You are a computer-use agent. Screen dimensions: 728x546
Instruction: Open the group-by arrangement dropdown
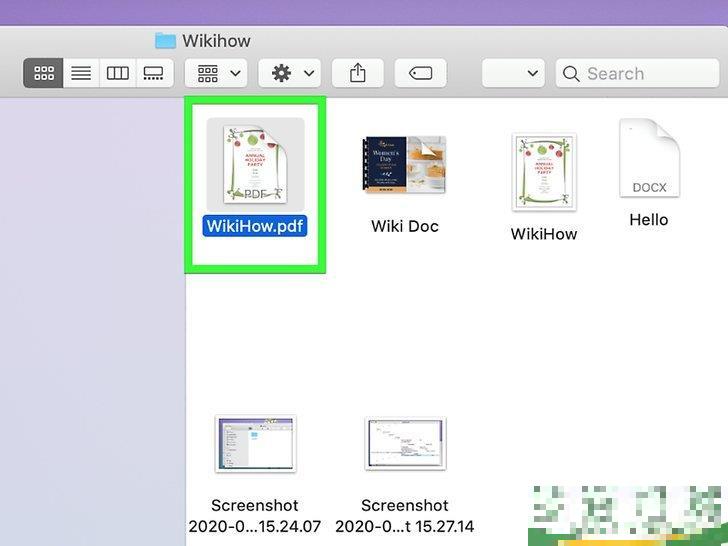point(216,73)
